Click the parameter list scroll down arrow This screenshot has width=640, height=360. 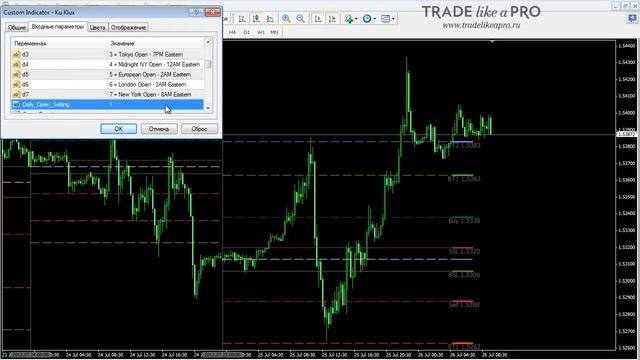pyautogui.click(x=208, y=108)
